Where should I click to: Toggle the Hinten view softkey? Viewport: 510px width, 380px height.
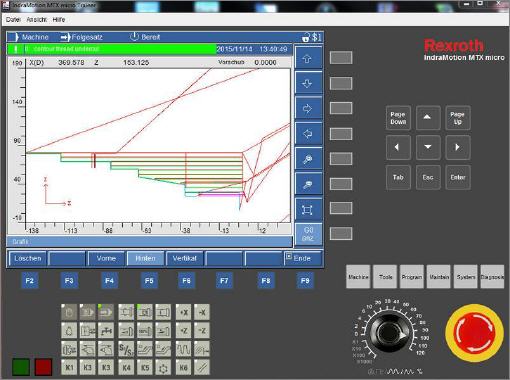(x=145, y=258)
